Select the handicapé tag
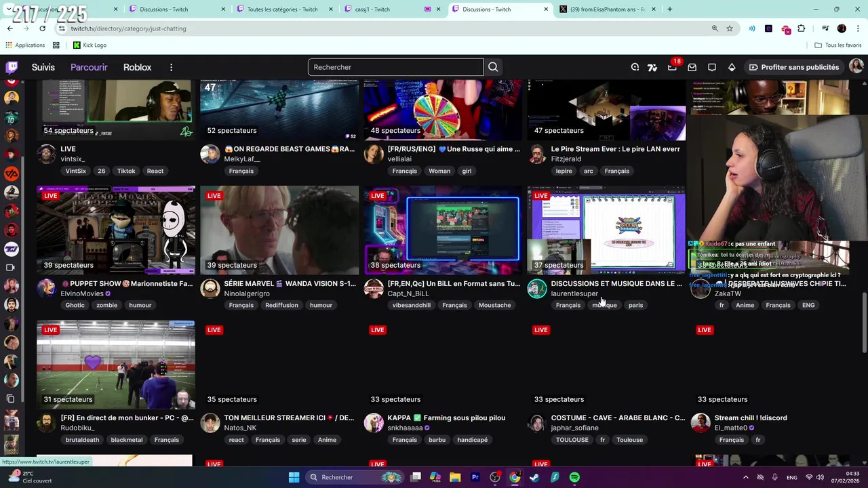The width and height of the screenshot is (868, 488). [472, 440]
